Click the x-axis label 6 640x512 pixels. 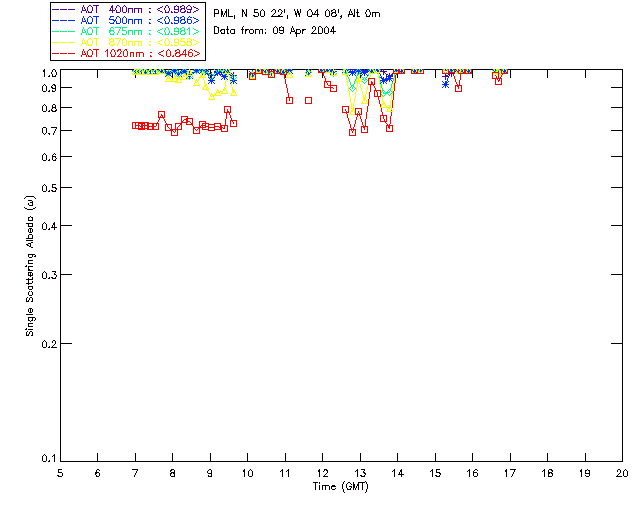pyautogui.click(x=98, y=473)
